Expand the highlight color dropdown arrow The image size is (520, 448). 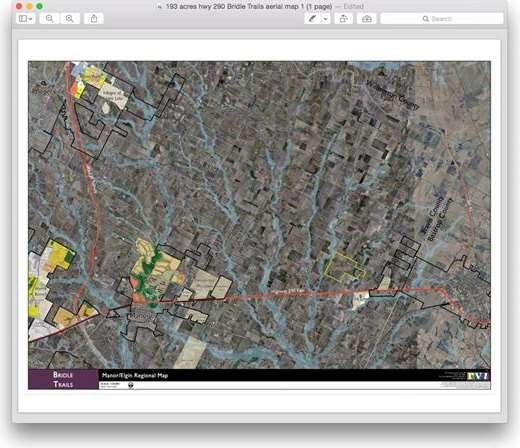325,19
